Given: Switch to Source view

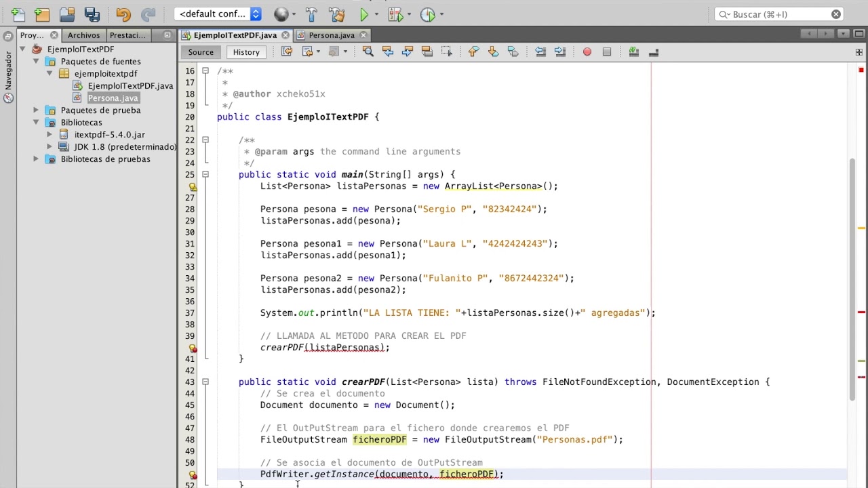Looking at the screenshot, I should tap(201, 52).
